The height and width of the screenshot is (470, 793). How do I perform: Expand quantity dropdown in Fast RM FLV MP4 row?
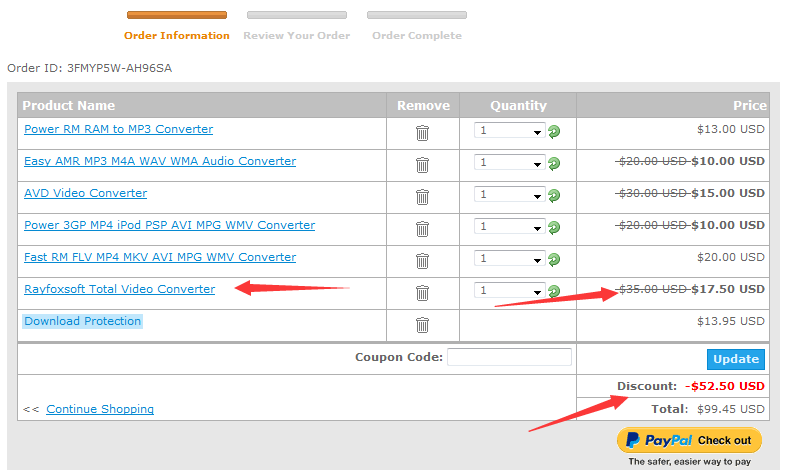[x=510, y=258]
